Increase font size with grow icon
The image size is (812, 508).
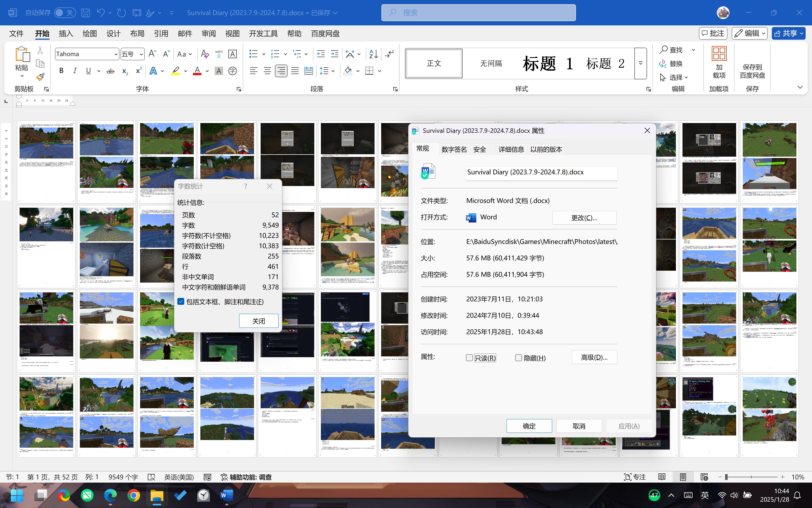pyautogui.click(x=152, y=54)
